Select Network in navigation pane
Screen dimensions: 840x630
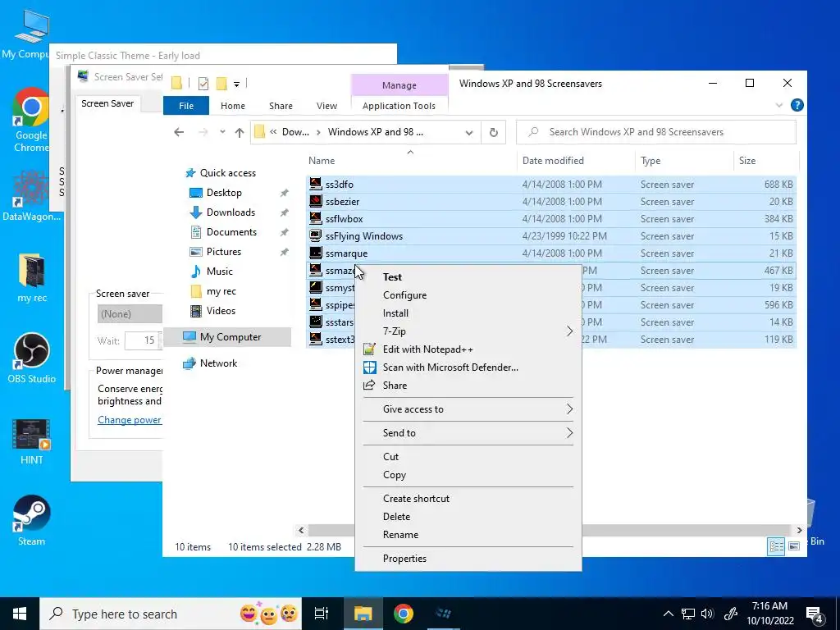[218, 363]
